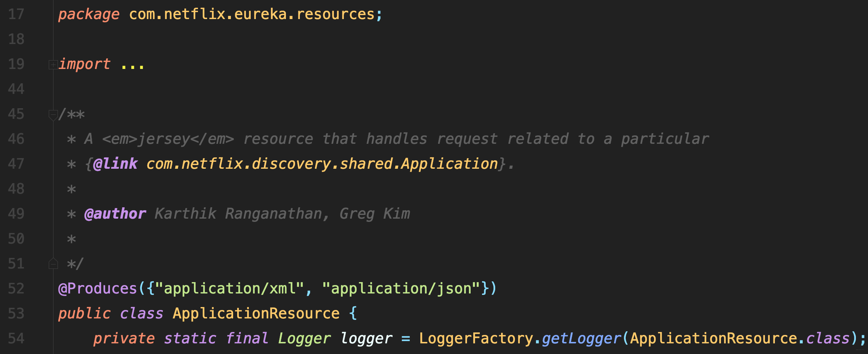Viewport: 868px width, 354px height.
Task: Click the LoggerFactory class reference
Action: (x=476, y=339)
